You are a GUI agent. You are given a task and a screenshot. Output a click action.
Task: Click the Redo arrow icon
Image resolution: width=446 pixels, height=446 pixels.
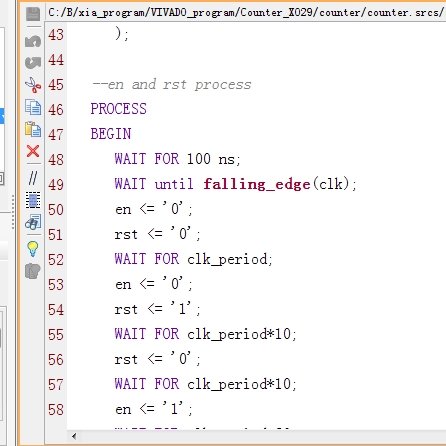(33, 62)
